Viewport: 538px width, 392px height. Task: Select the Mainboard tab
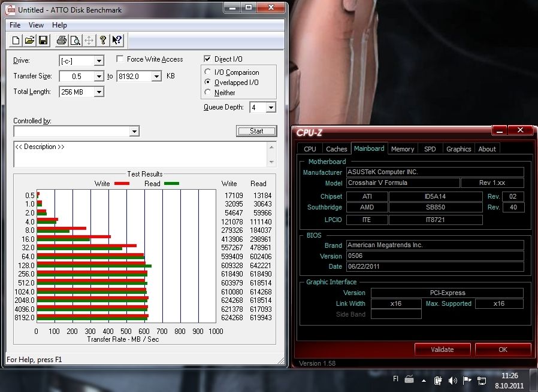[369, 148]
